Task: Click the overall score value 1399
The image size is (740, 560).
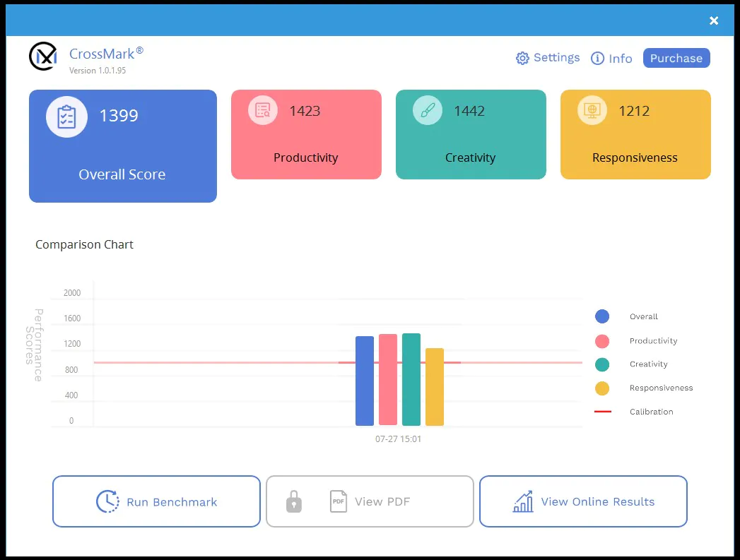Action: pos(119,116)
